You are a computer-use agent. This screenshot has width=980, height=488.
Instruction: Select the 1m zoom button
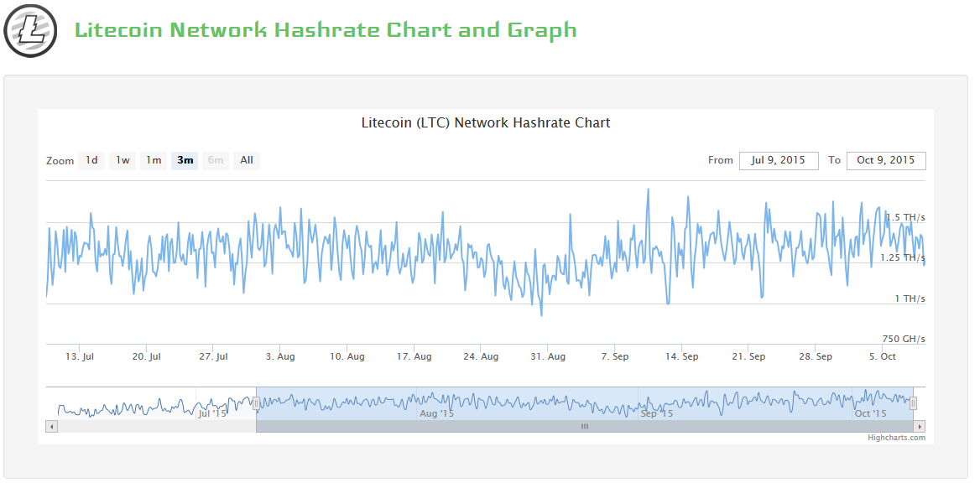[x=154, y=161]
